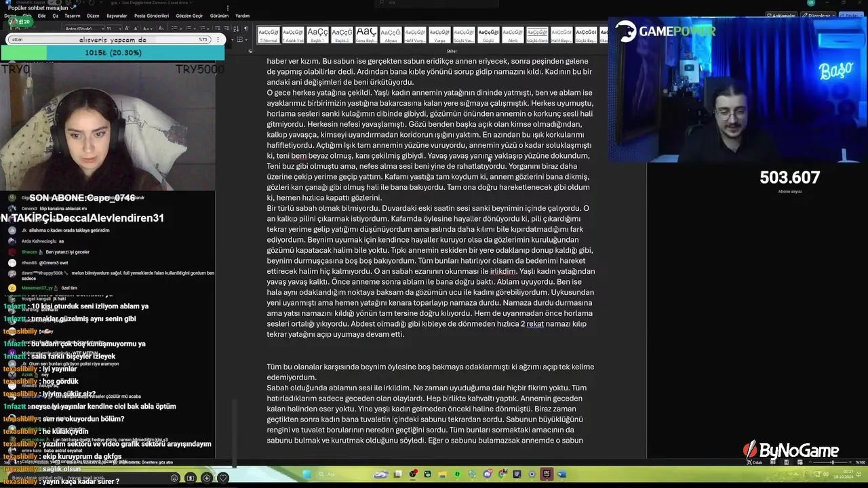Apply the Güçlü Alıntı style
This screenshot has height=488, width=868.
[537, 35]
